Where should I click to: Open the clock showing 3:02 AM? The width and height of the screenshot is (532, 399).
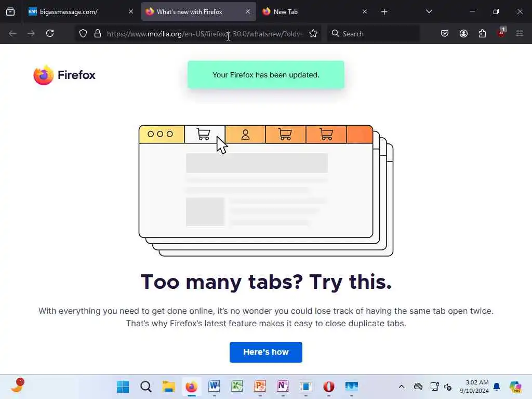474,387
